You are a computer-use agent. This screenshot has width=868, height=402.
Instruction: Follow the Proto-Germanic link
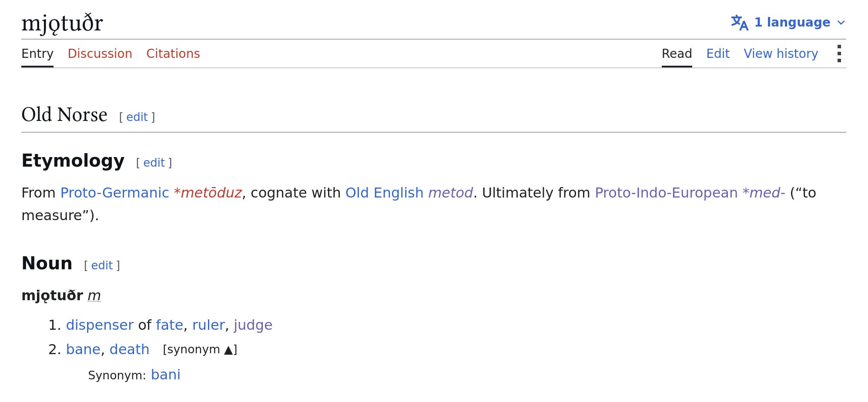(114, 193)
